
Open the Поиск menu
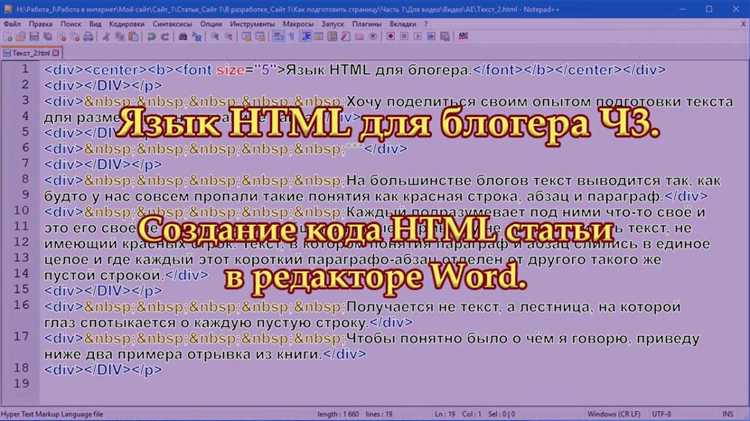[70, 23]
